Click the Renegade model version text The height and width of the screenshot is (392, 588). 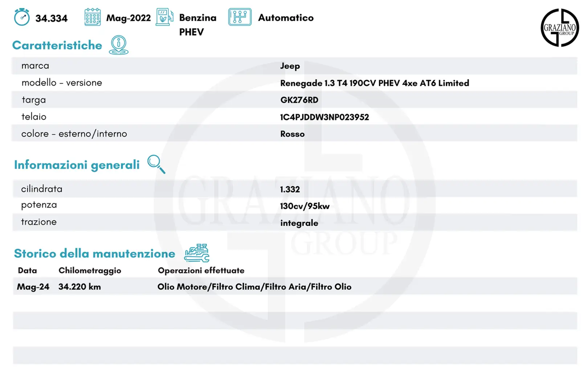(x=374, y=83)
